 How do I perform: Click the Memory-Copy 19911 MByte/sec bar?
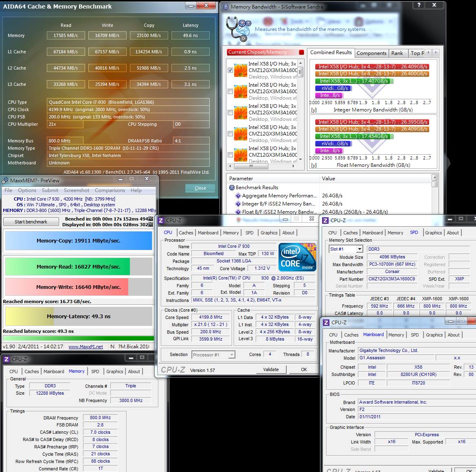[x=79, y=241]
